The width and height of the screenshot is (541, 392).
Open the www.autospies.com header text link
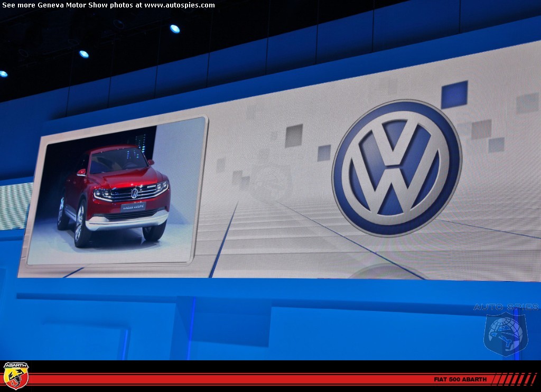pos(180,5)
